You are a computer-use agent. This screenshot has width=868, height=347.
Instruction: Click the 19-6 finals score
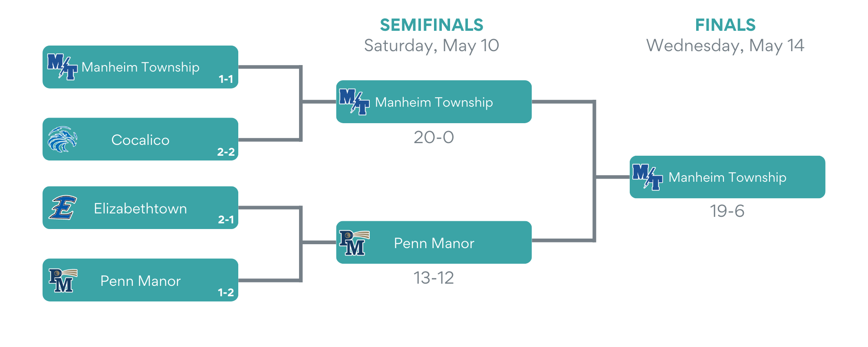click(x=727, y=211)
